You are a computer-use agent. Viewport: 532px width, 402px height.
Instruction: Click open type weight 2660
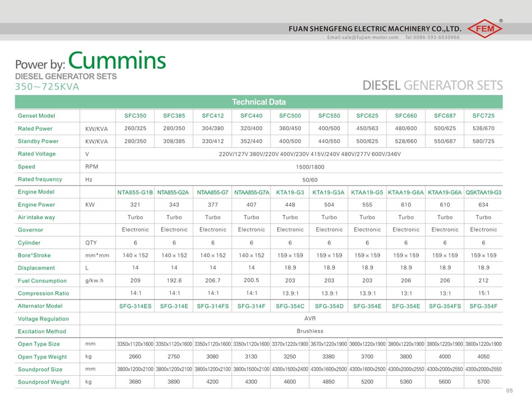tap(135, 357)
